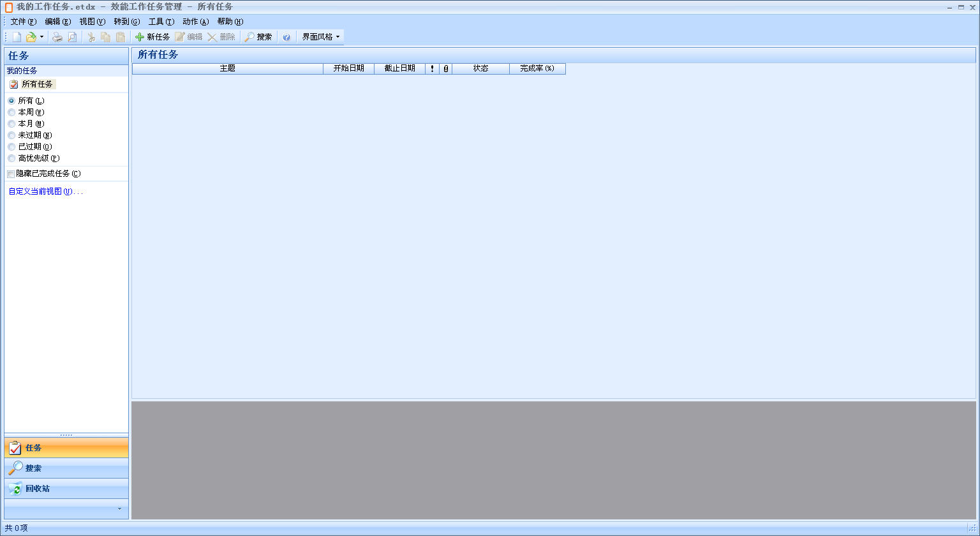The width and height of the screenshot is (980, 536).
Task: Open the 视图 menu
Action: [93, 22]
